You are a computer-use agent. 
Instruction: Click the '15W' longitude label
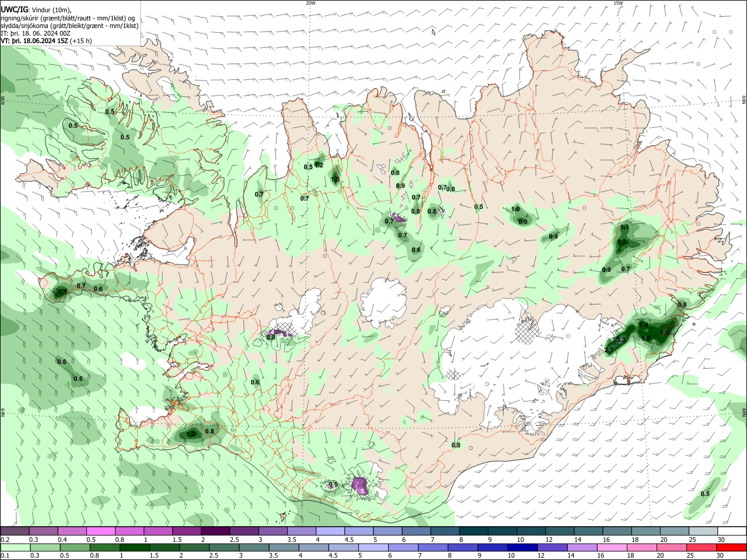tap(618, 3)
